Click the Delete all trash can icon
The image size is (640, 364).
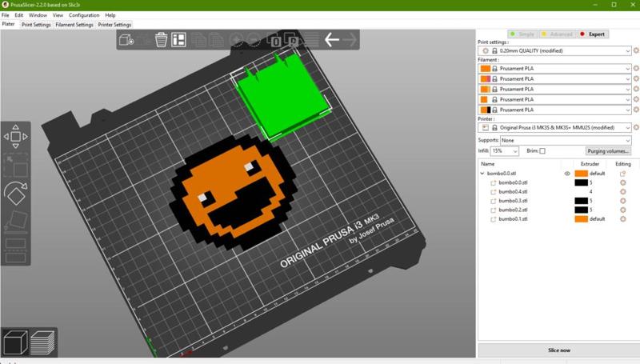pyautogui.click(x=162, y=40)
